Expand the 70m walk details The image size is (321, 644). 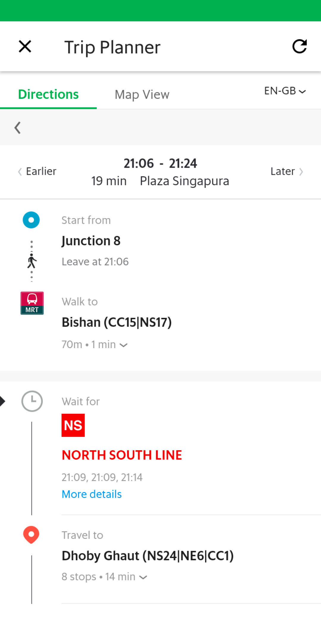[x=95, y=345]
